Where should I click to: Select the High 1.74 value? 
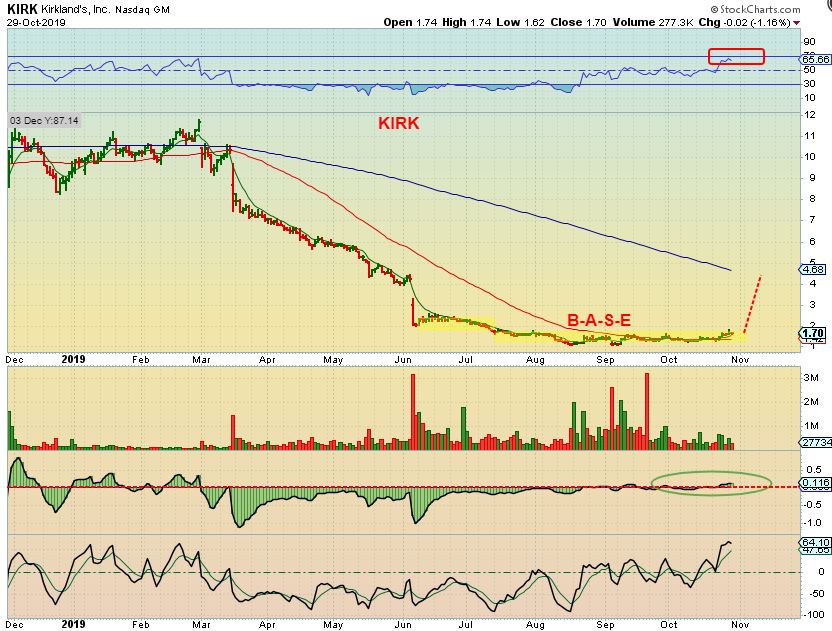466,22
